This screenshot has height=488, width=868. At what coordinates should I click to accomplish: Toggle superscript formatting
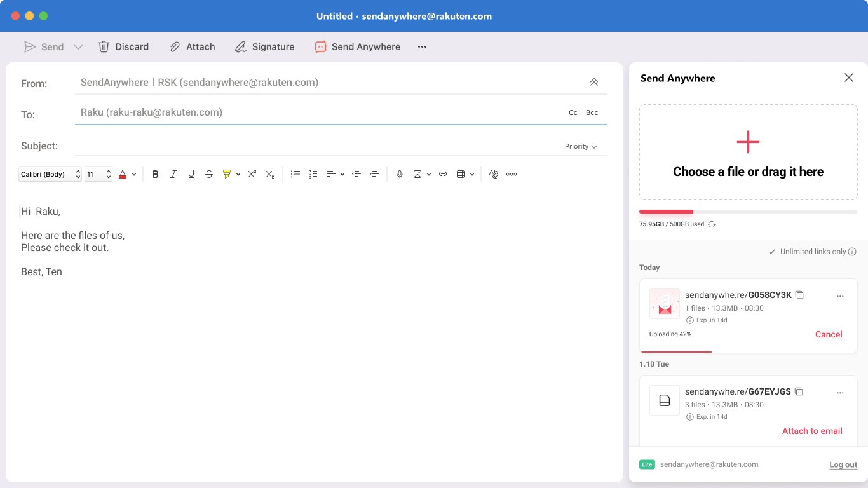tap(252, 174)
